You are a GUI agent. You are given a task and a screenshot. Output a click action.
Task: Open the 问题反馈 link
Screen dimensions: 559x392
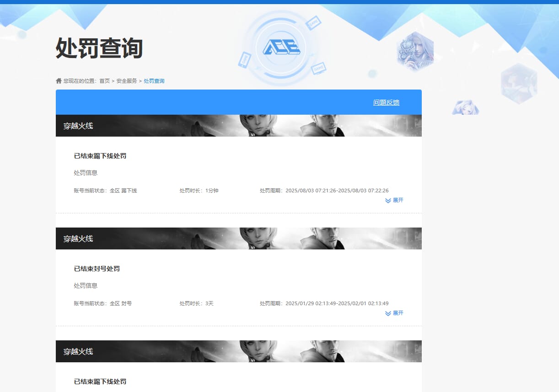point(387,102)
